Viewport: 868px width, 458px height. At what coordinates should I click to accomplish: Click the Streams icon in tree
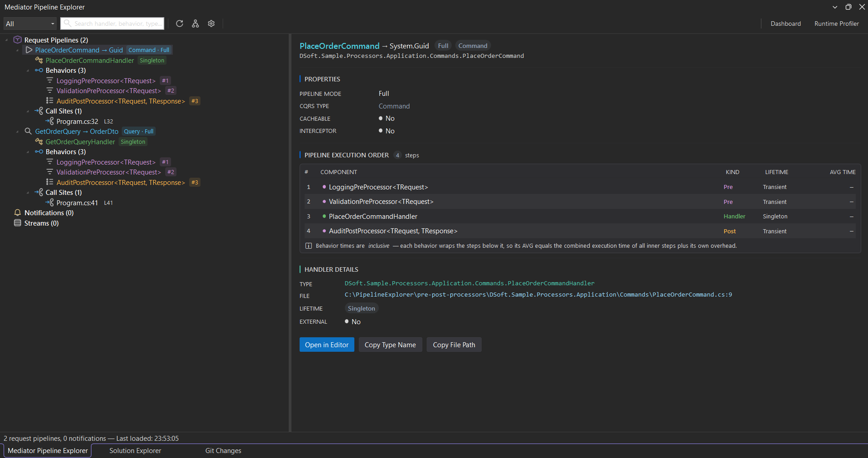point(18,223)
